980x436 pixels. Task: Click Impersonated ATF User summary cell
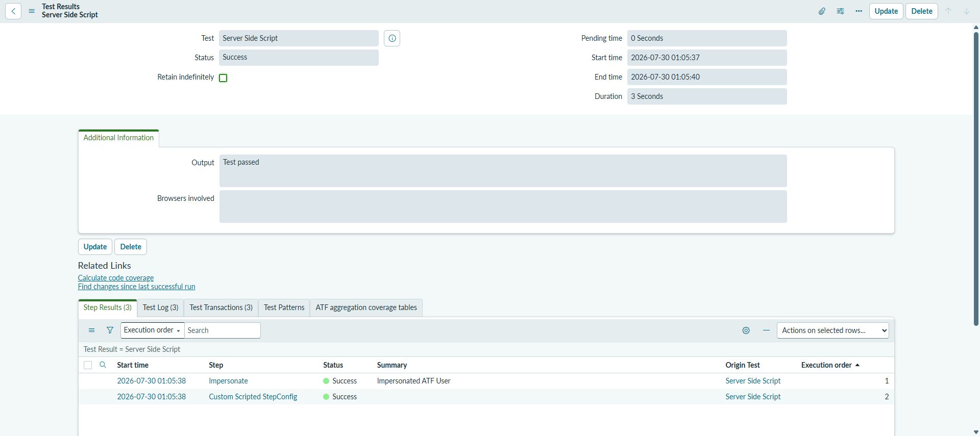pos(413,381)
